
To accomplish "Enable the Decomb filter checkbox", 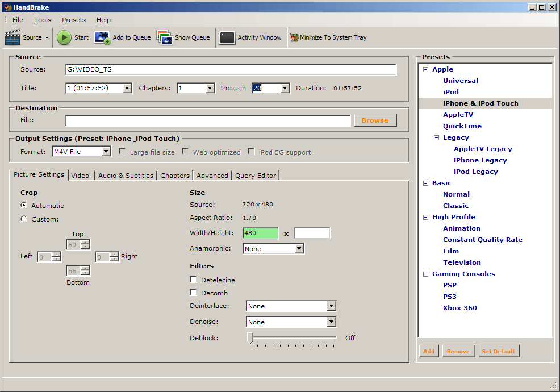I will [x=194, y=293].
